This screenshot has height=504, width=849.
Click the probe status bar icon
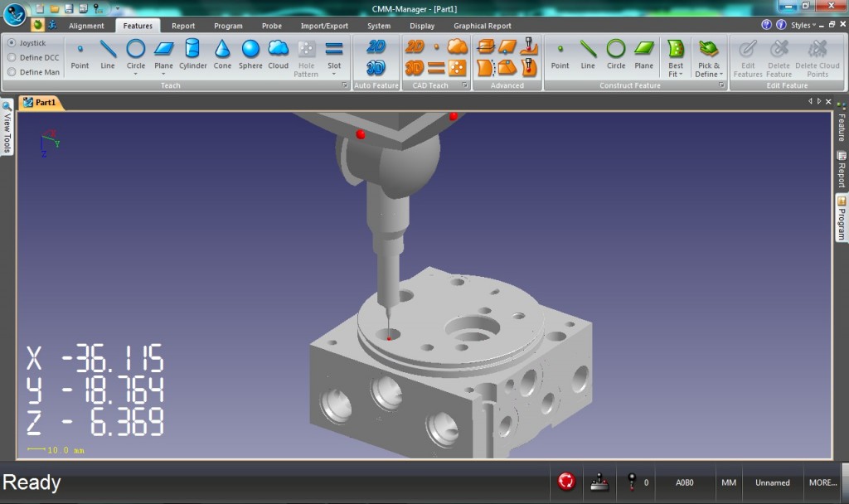pos(631,482)
